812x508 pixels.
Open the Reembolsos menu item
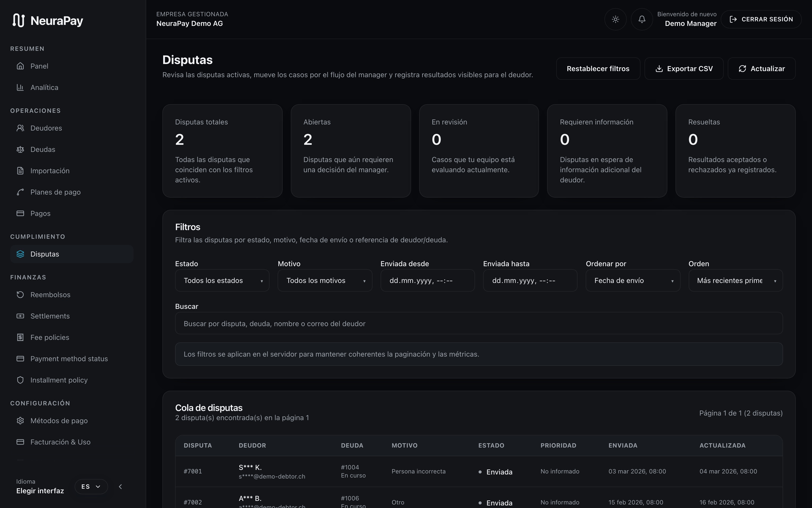point(72,295)
